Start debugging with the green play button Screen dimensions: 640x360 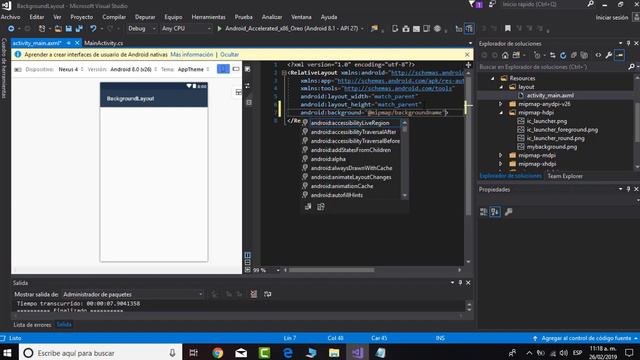coord(219,29)
